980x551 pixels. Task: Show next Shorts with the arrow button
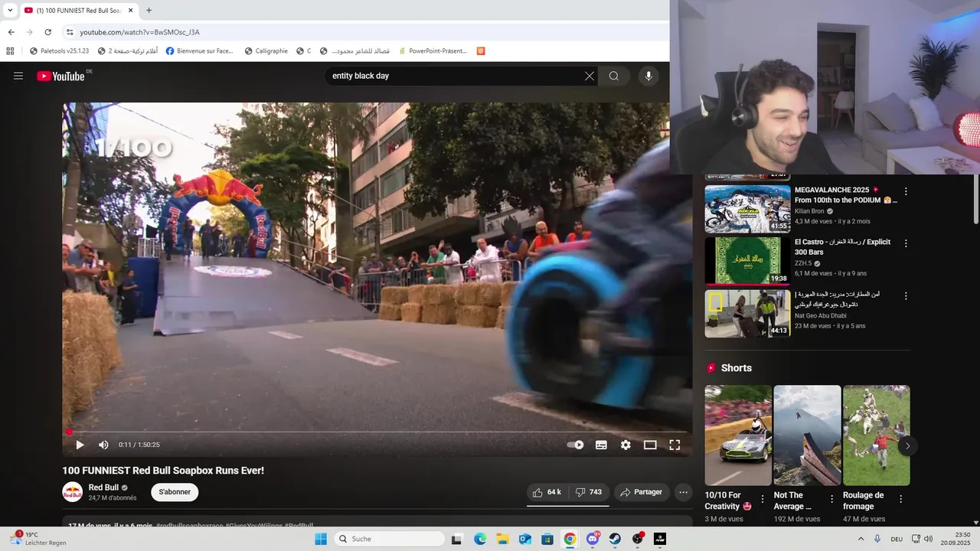click(x=907, y=446)
